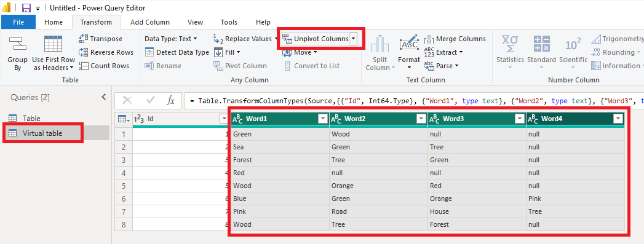
Task: Open the Id column filter dropdown
Action: coord(224,119)
